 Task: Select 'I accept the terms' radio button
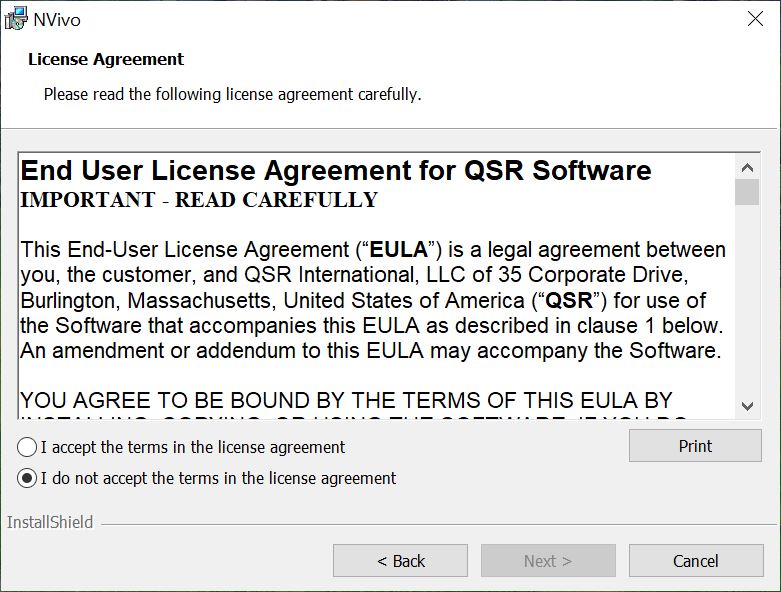pyautogui.click(x=27, y=447)
